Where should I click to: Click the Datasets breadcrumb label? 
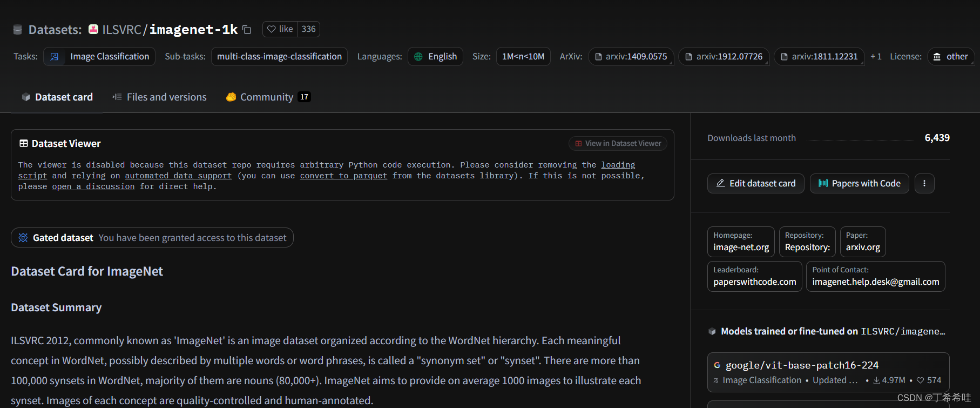pyautogui.click(x=55, y=30)
